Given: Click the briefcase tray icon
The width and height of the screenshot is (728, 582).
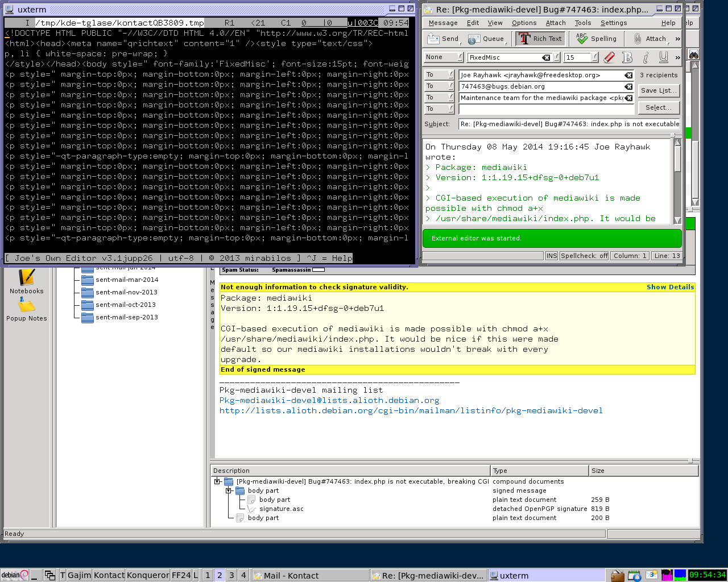Looking at the screenshot, I should pyautogui.click(x=618, y=576).
